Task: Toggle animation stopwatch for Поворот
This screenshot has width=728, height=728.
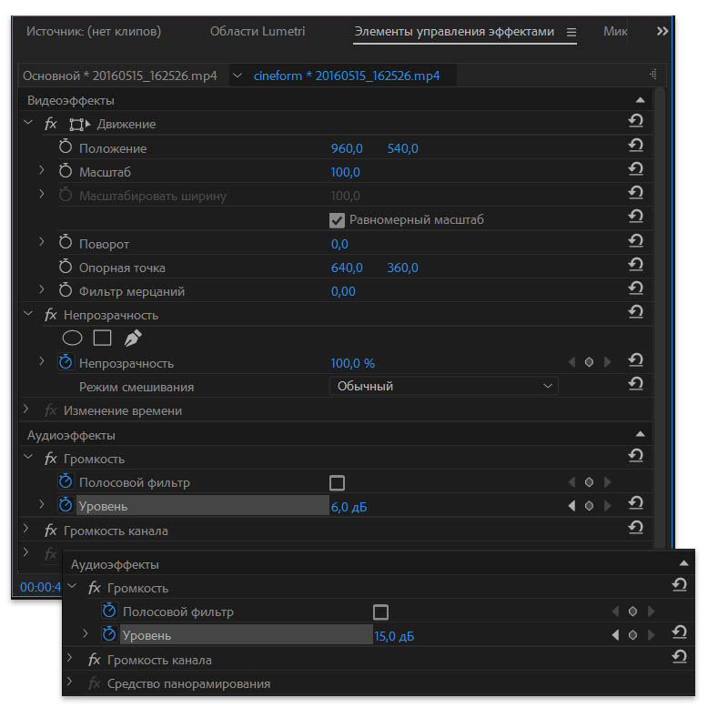Action: [66, 242]
